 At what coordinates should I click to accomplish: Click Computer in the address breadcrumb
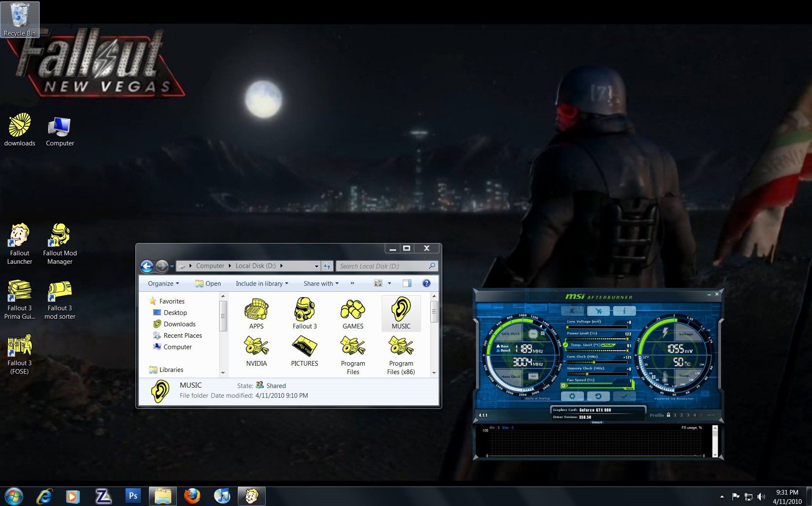210,266
